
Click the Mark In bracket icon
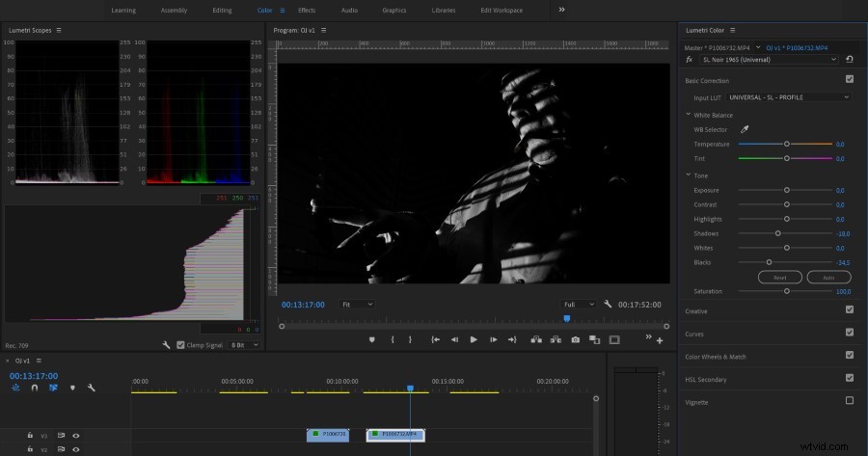(393, 339)
